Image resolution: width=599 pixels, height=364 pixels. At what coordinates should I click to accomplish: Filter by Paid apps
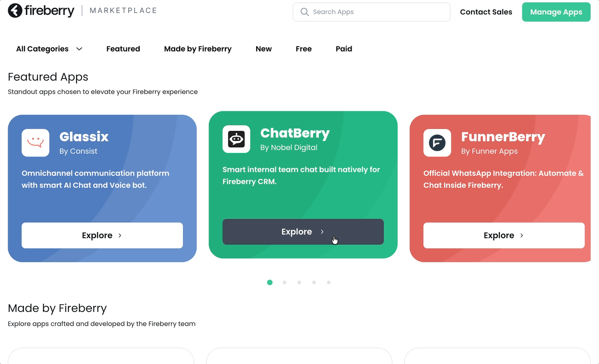click(x=344, y=49)
